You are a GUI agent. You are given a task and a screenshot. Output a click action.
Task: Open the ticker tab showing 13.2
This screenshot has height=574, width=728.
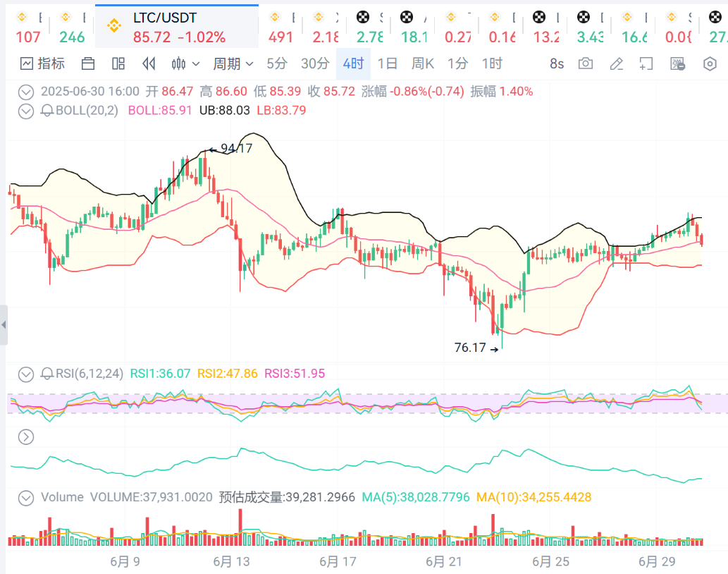546,28
